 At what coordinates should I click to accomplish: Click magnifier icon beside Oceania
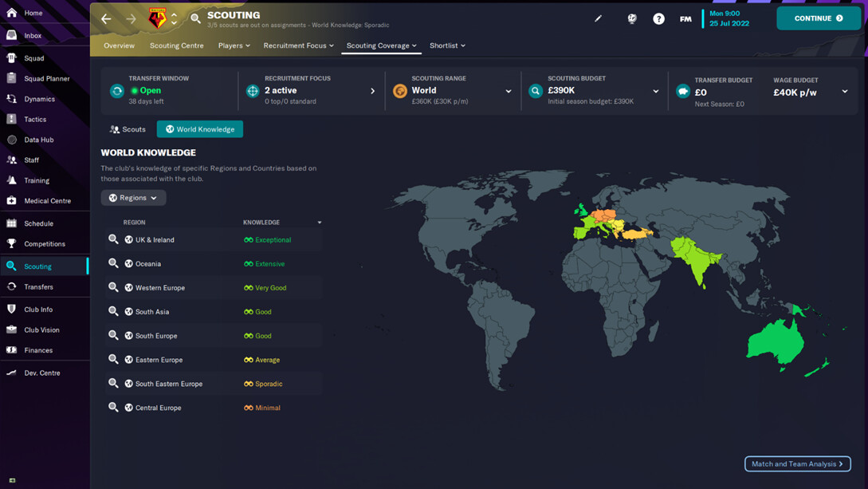113,263
